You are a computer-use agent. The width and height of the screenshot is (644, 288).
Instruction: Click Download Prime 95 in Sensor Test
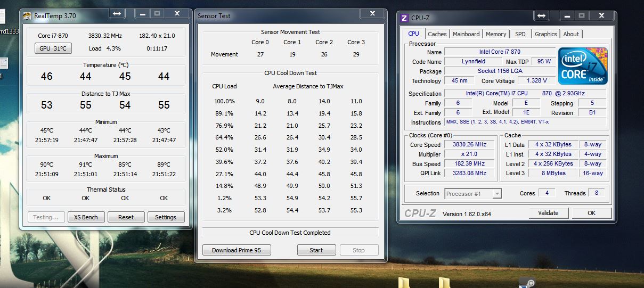(x=237, y=250)
